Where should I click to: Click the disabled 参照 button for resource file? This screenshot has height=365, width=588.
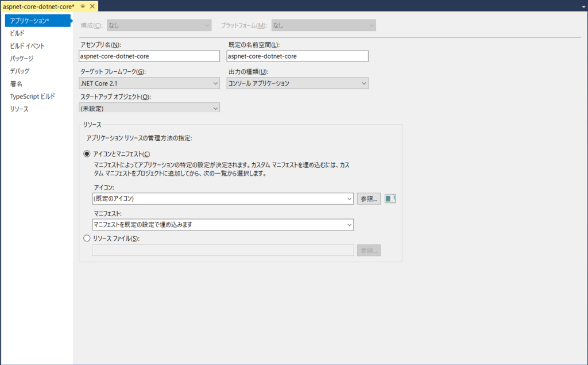pos(369,251)
